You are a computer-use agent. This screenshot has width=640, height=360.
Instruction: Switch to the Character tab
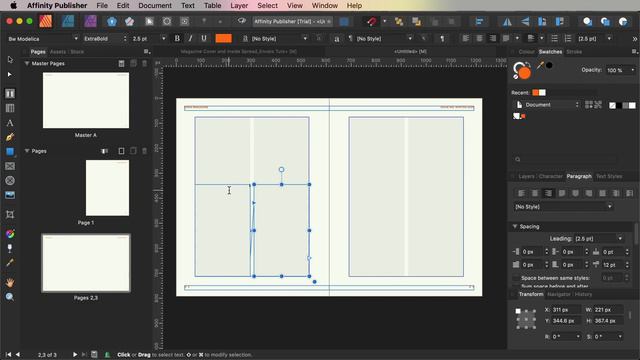pyautogui.click(x=550, y=176)
